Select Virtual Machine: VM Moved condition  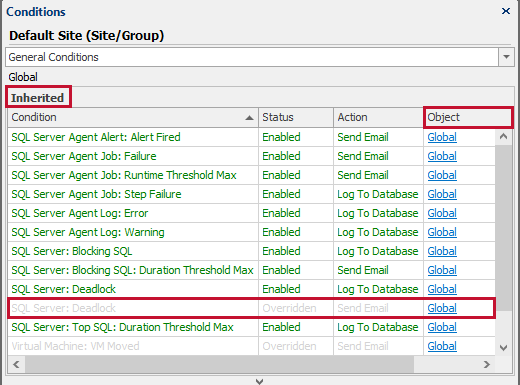75,346
